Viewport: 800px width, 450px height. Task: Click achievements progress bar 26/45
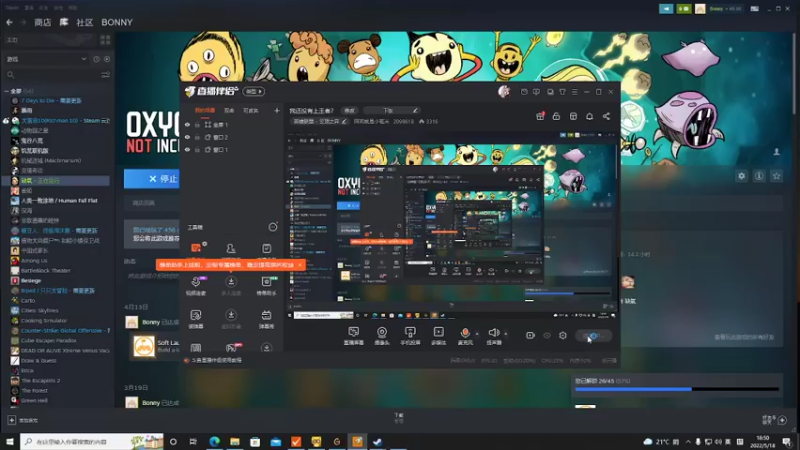[677, 389]
